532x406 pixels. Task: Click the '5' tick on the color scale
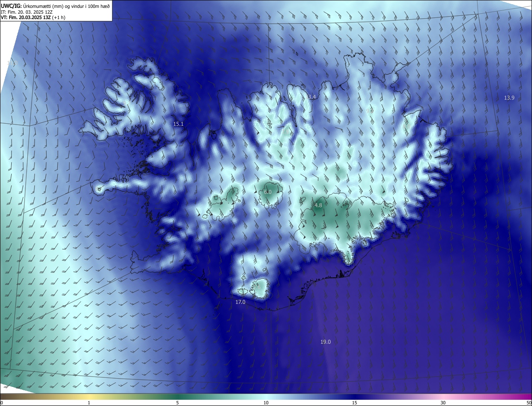177,403
